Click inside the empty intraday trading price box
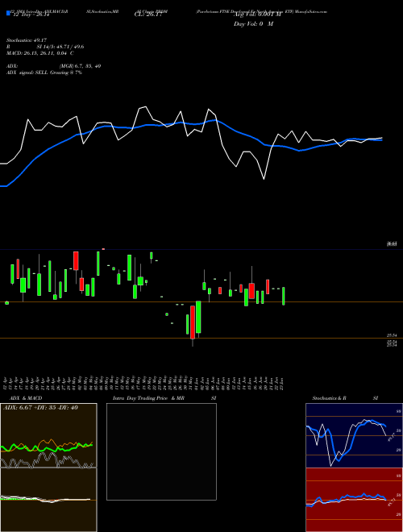 coord(161,451)
